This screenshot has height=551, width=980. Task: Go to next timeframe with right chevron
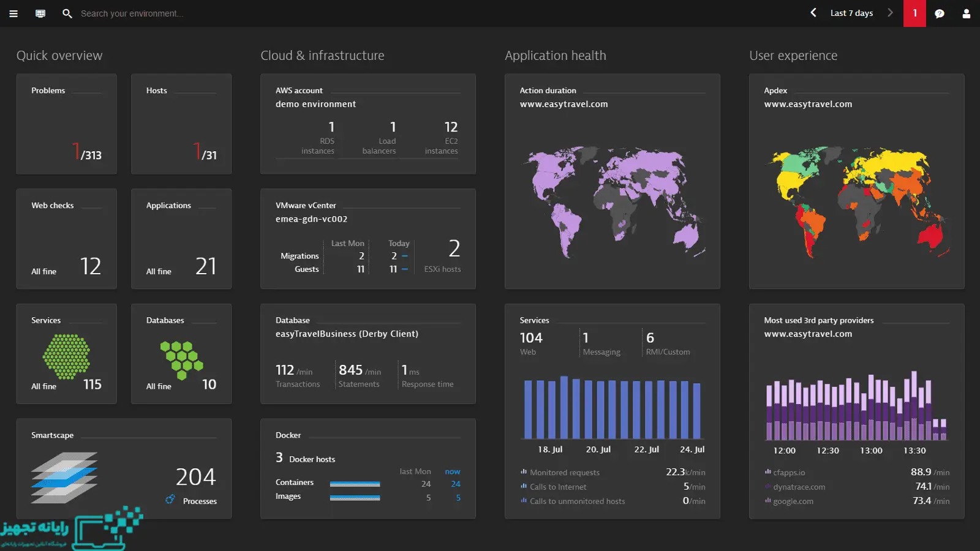[x=890, y=13]
